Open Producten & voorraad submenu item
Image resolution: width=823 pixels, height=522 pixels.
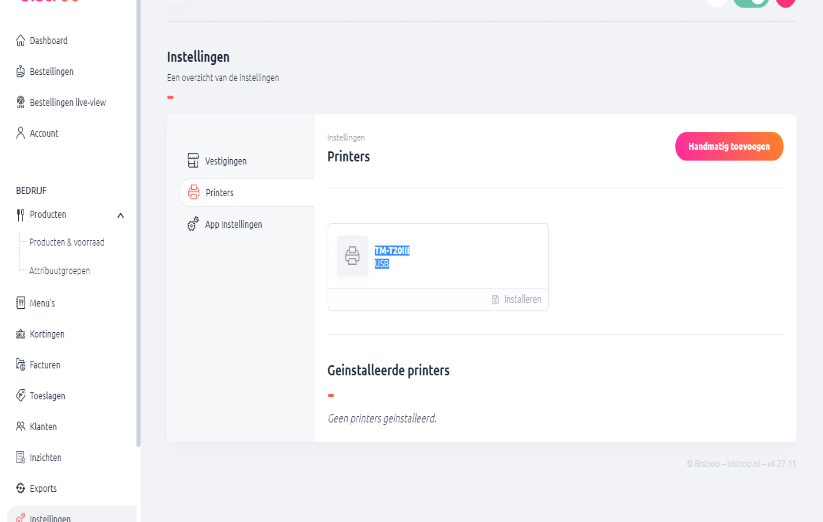67,242
